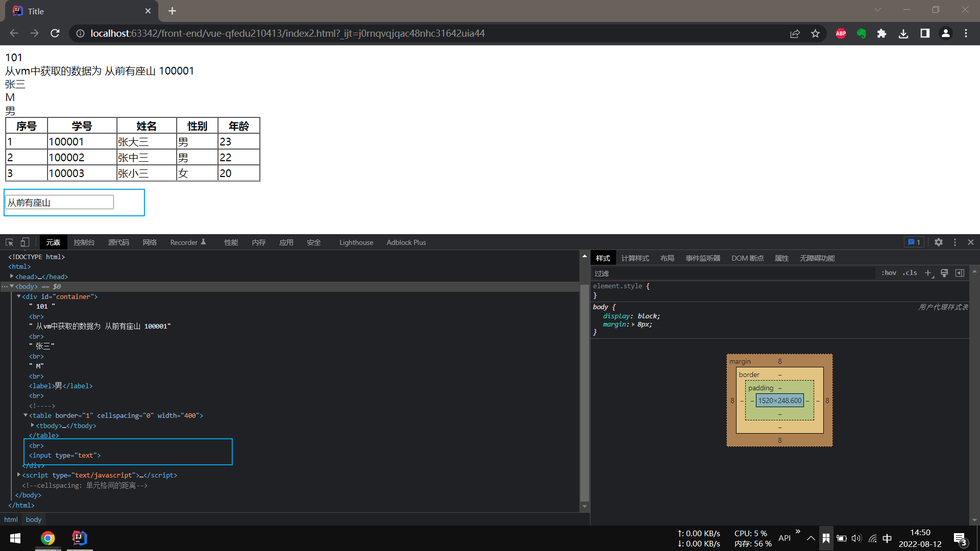
Task: Open Chrome's three-dot menu
Action: click(x=966, y=33)
